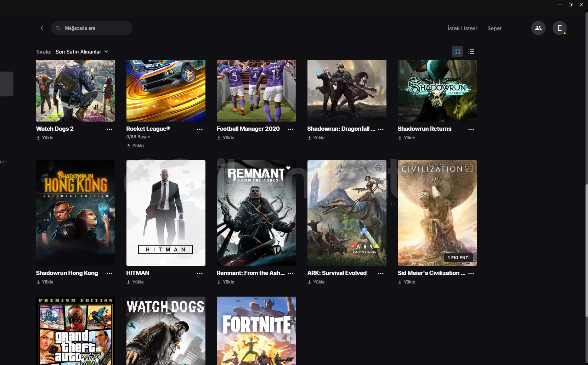Open the Watch Dogs 2 cover thumbnail
This screenshot has width=588, height=365.
(x=75, y=91)
